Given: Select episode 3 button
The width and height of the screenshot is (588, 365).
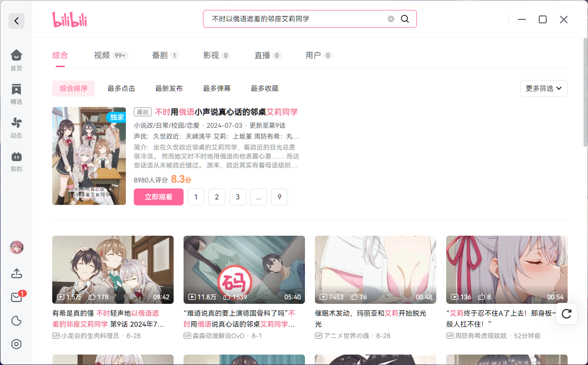Looking at the screenshot, I should [237, 197].
